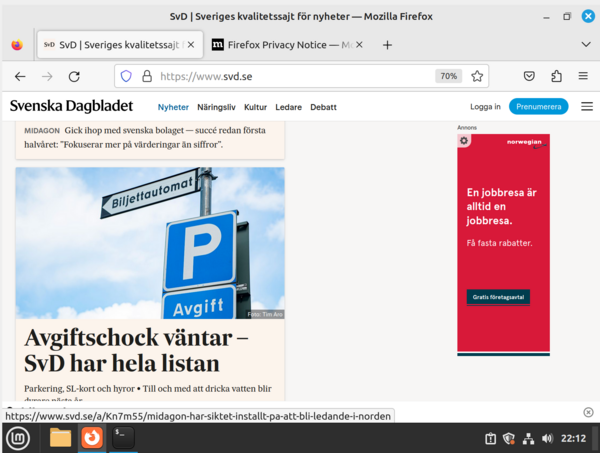Reload the page with refresh icon
The image size is (600, 453).
coord(74,77)
